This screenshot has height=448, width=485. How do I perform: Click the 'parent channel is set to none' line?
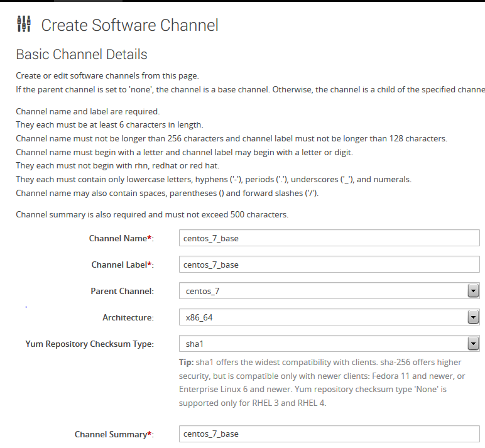[x=251, y=89]
